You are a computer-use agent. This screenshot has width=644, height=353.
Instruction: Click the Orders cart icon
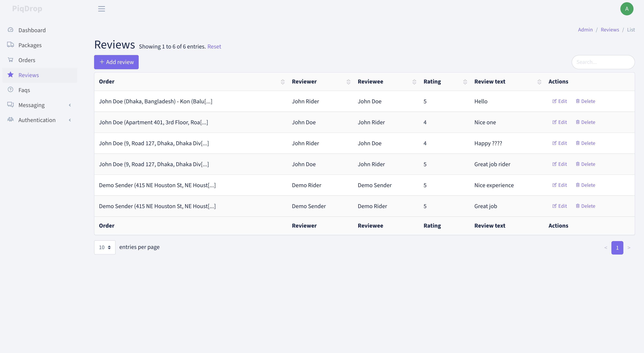pos(10,60)
